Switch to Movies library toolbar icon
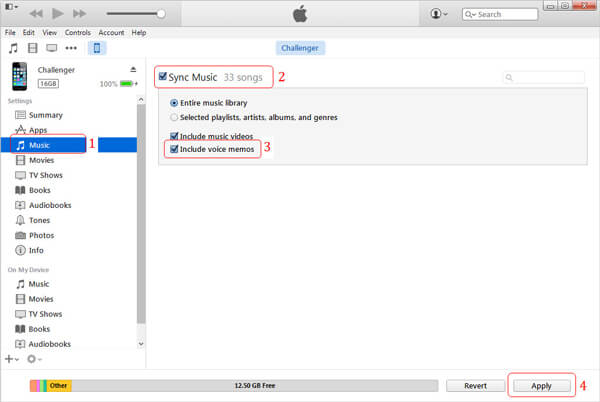600x402 pixels. pyautogui.click(x=33, y=48)
